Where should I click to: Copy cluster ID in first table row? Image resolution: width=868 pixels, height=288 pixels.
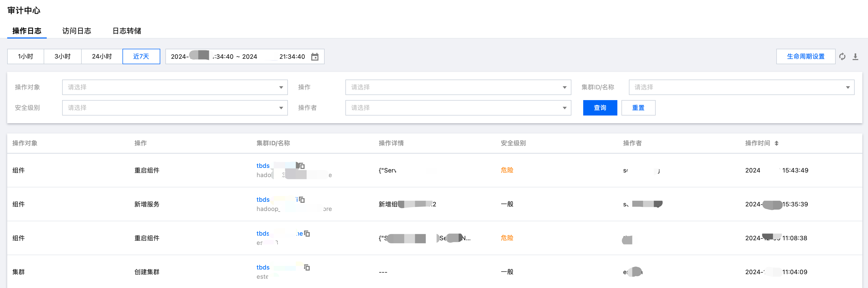point(302,166)
